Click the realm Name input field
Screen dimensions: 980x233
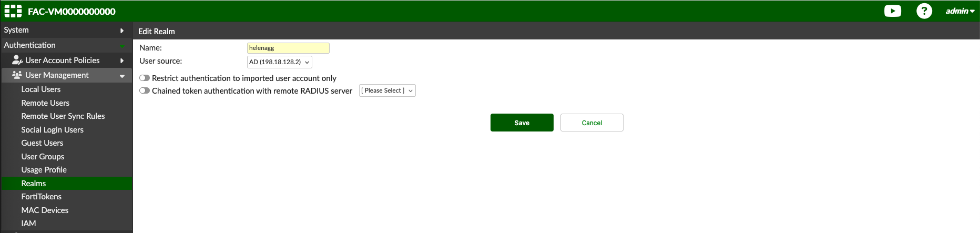click(x=288, y=48)
